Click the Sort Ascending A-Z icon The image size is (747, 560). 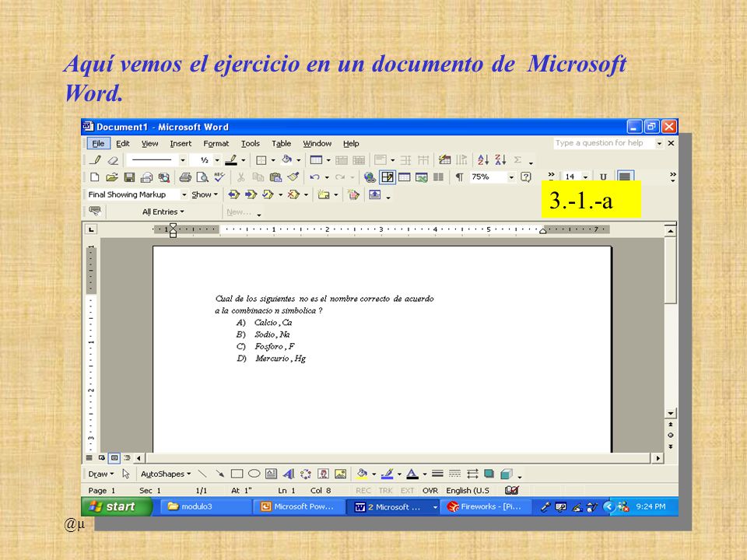[x=483, y=160]
